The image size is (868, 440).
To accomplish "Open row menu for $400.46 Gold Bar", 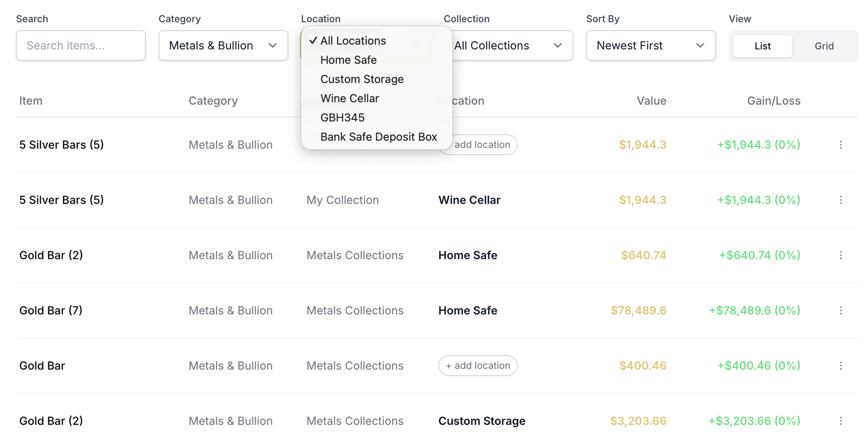I will tap(841, 366).
